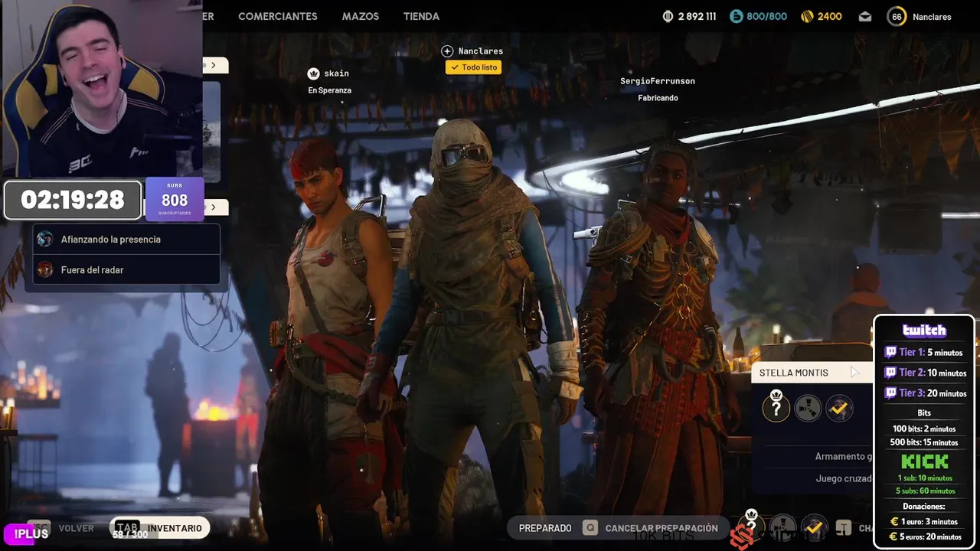Click the 808 SUBS counter box
Viewport: 980px width, 551px height.
tap(175, 199)
